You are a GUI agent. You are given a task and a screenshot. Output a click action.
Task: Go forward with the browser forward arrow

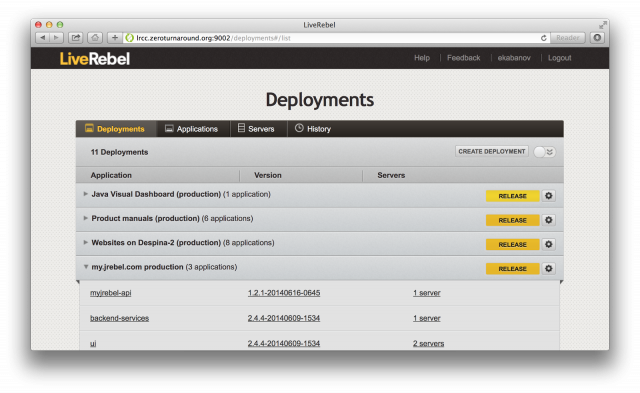pos(56,38)
